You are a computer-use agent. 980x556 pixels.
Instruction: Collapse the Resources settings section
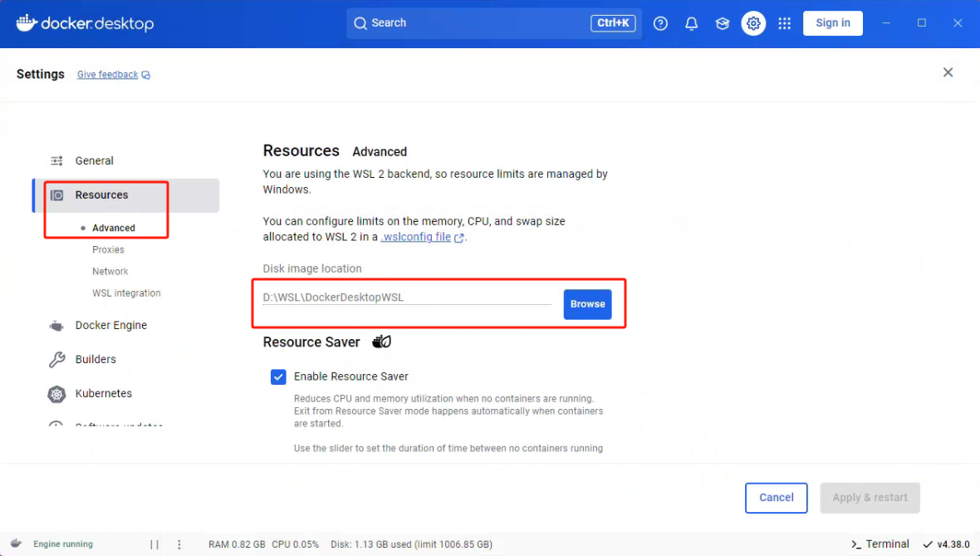point(101,195)
